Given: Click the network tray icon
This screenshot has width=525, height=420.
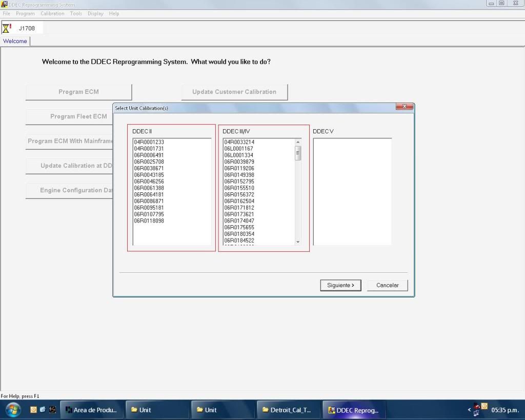Looking at the screenshot, I should 476,413.
